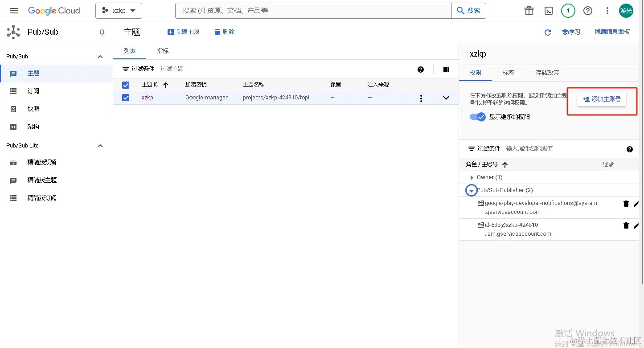Screen dimensions: 644x348
Task: Open 订阅 in the sidebar
Action: 56,91
